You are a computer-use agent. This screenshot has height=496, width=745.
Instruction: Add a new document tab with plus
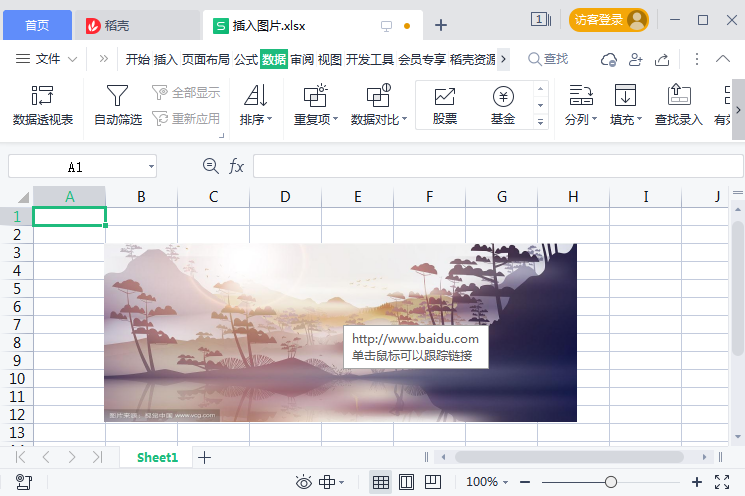click(x=441, y=25)
